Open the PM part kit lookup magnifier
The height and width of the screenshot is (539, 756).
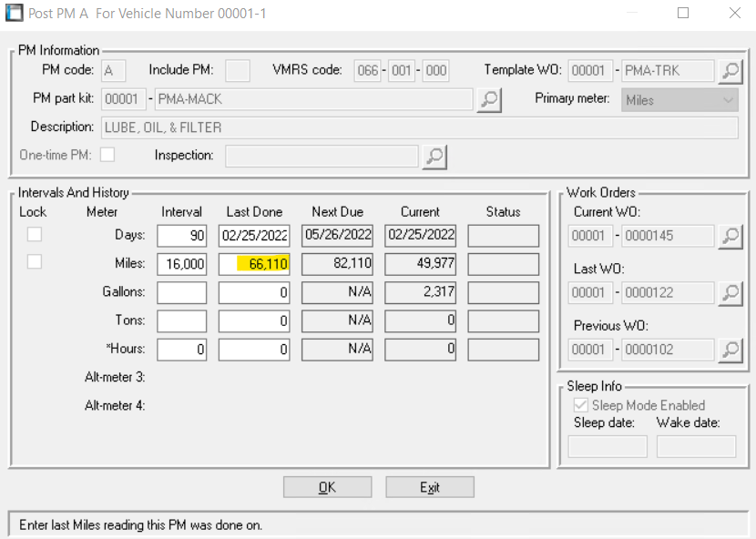pyautogui.click(x=489, y=99)
